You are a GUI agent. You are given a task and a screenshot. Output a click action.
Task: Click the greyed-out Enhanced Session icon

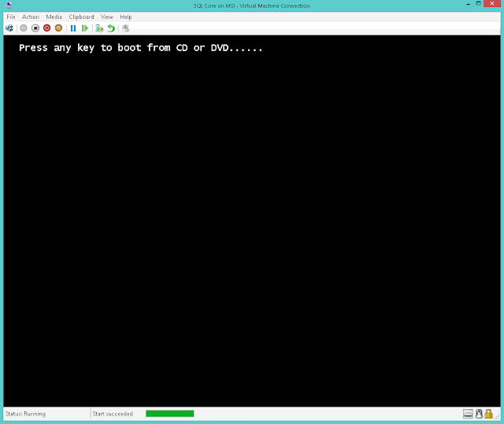(x=126, y=28)
